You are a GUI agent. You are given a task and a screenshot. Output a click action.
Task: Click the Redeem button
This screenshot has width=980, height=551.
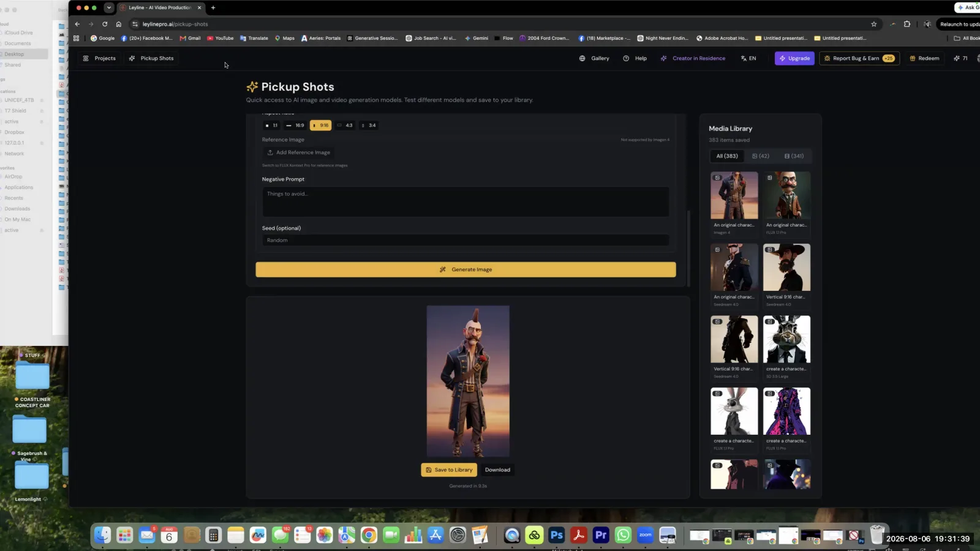coord(924,58)
